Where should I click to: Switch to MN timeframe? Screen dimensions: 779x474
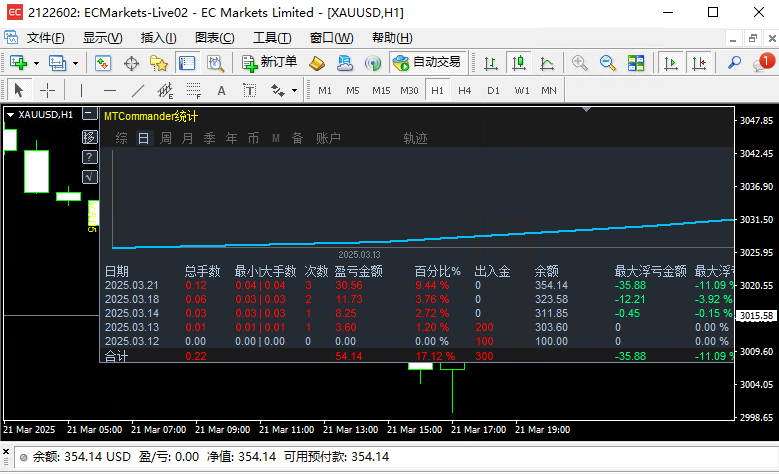[549, 90]
